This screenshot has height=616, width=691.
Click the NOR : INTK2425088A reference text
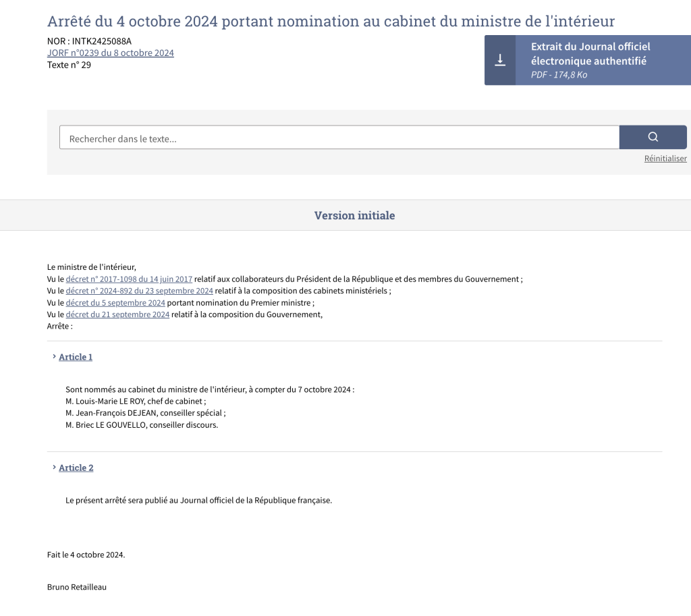pyautogui.click(x=89, y=41)
